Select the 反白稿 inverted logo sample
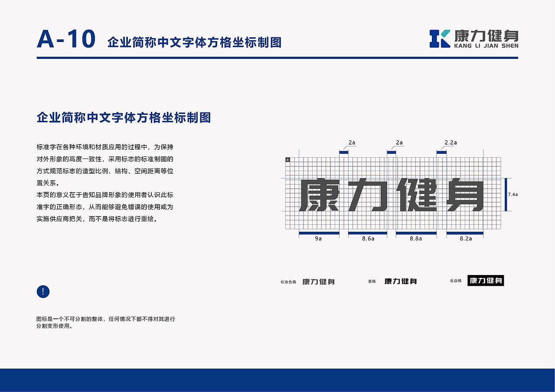This screenshot has width=555, height=392. coord(485,280)
